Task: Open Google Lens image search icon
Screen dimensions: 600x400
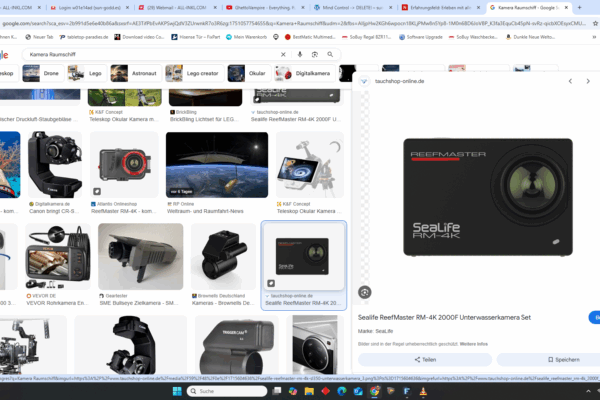Action: click(x=315, y=54)
